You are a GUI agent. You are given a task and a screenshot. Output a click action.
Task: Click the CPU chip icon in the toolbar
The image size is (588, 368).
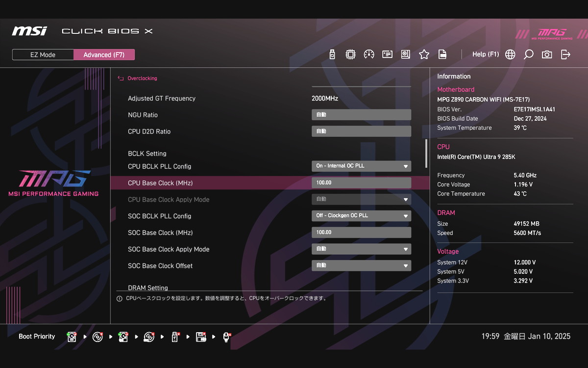(x=350, y=54)
